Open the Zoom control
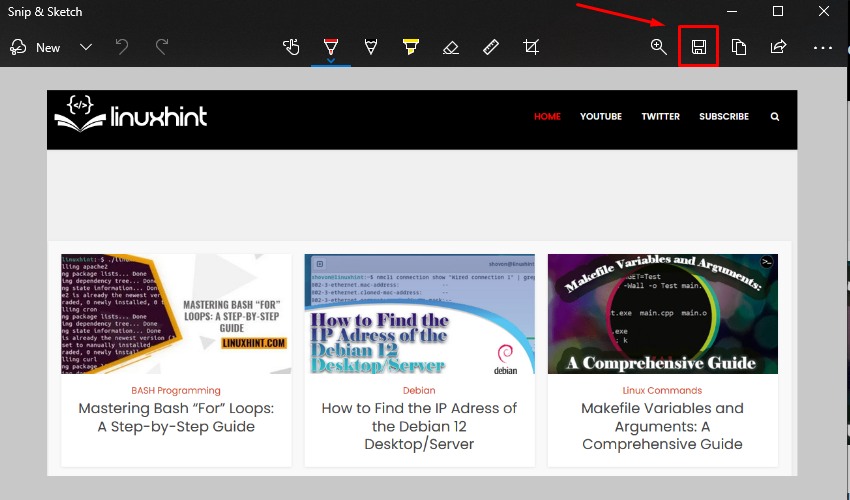 tap(659, 47)
